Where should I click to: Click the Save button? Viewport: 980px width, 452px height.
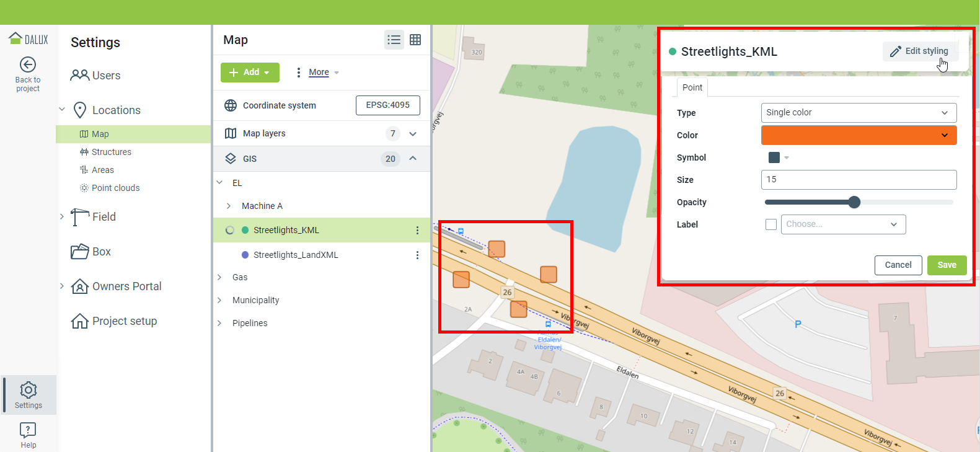947,265
